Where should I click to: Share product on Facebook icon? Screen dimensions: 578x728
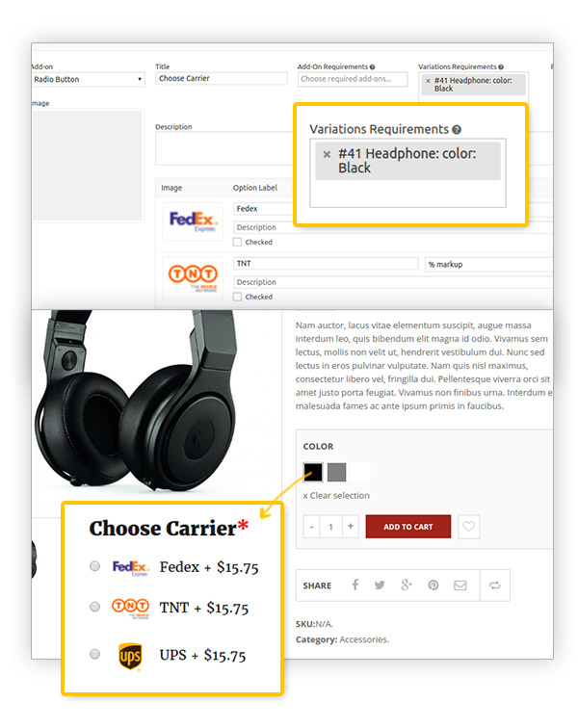[x=355, y=585]
